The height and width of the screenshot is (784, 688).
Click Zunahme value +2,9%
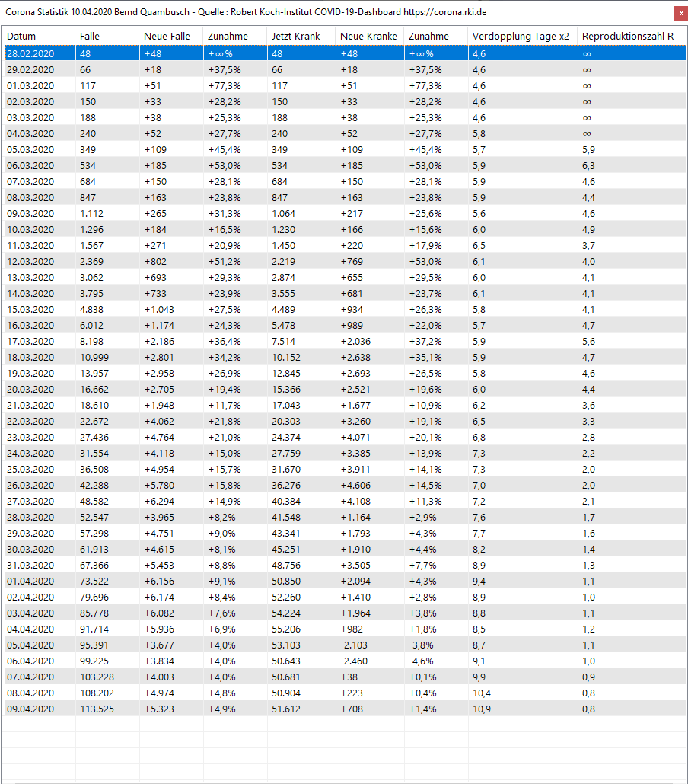[423, 518]
